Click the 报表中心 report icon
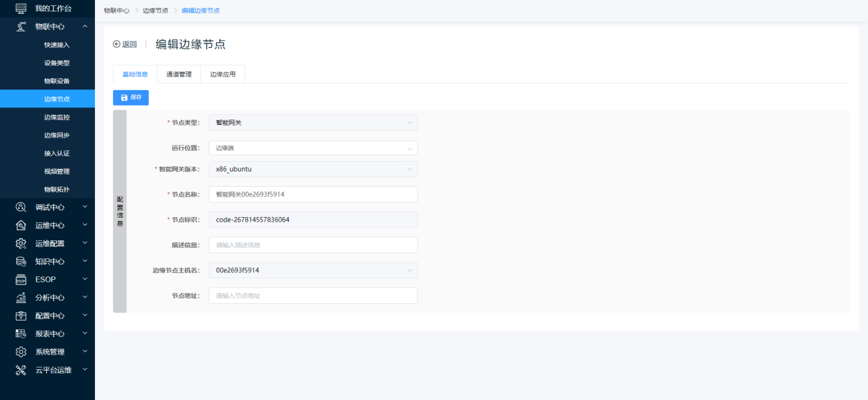Viewport: 868px width, 400px height. [21, 334]
